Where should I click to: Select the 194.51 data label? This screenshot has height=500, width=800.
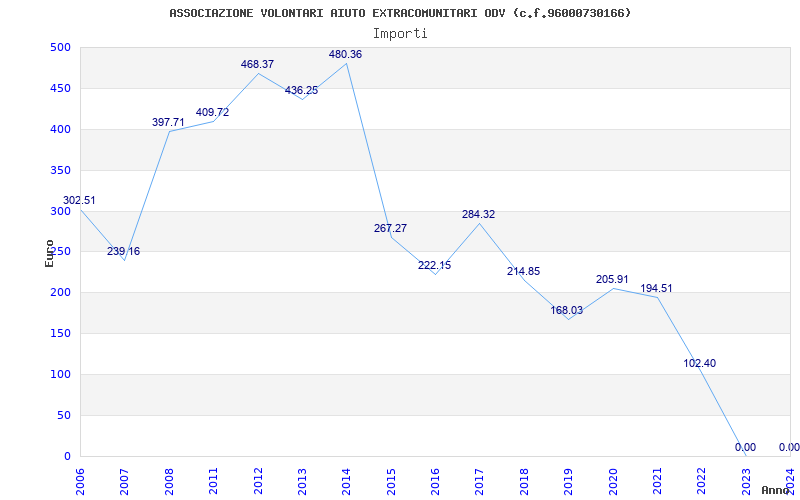(x=657, y=288)
